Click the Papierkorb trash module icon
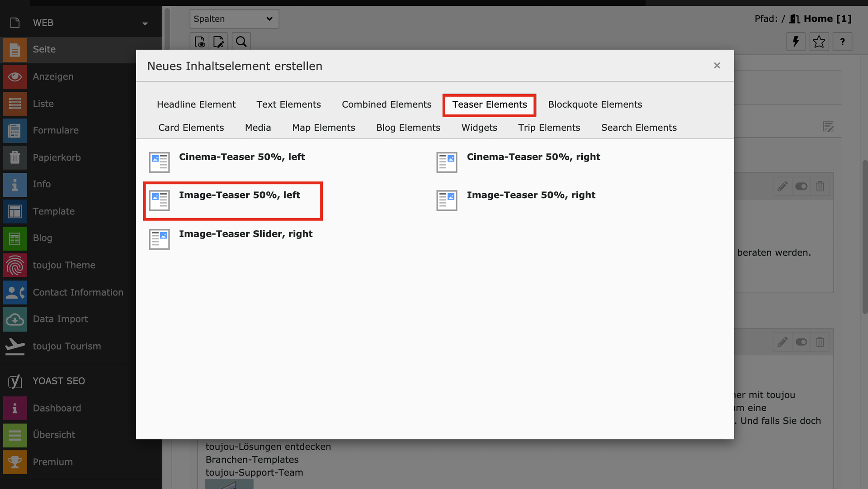The height and width of the screenshot is (489, 868). pos(15,157)
